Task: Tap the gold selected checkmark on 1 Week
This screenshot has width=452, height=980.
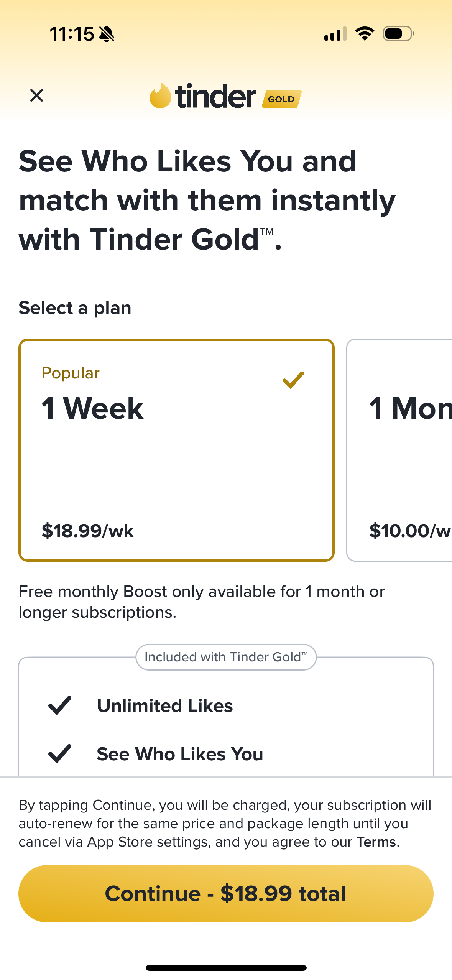Action: (293, 380)
